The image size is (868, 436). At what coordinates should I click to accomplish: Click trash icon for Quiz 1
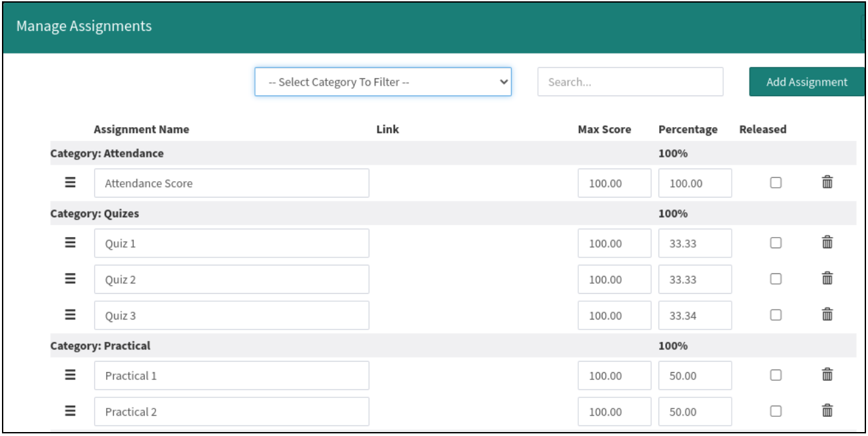tap(828, 242)
